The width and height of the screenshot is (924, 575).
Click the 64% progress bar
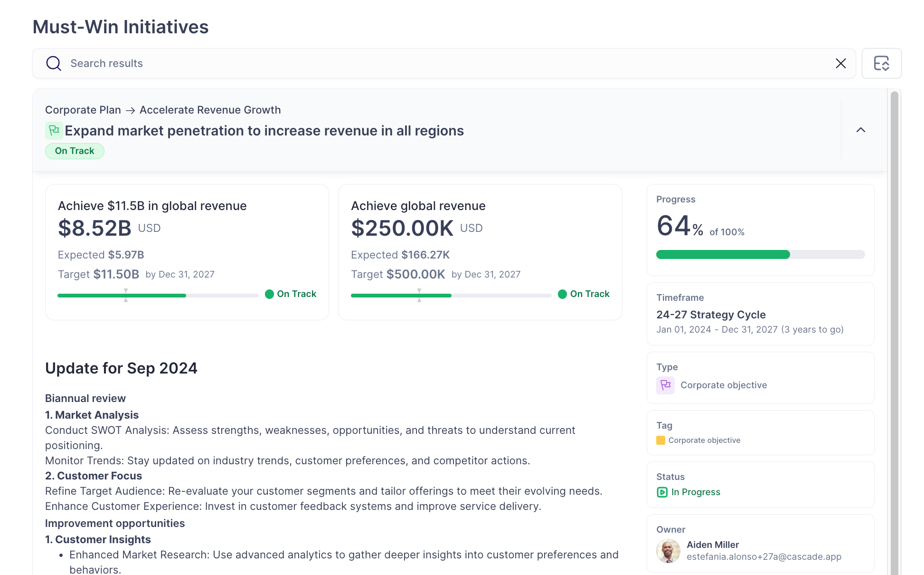[760, 255]
